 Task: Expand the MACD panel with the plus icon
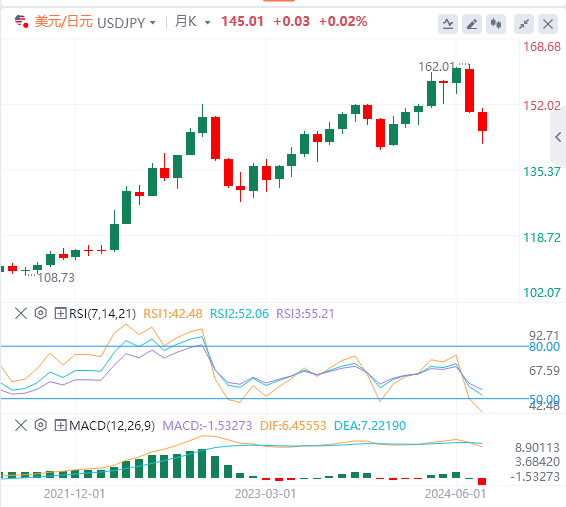coord(60,425)
